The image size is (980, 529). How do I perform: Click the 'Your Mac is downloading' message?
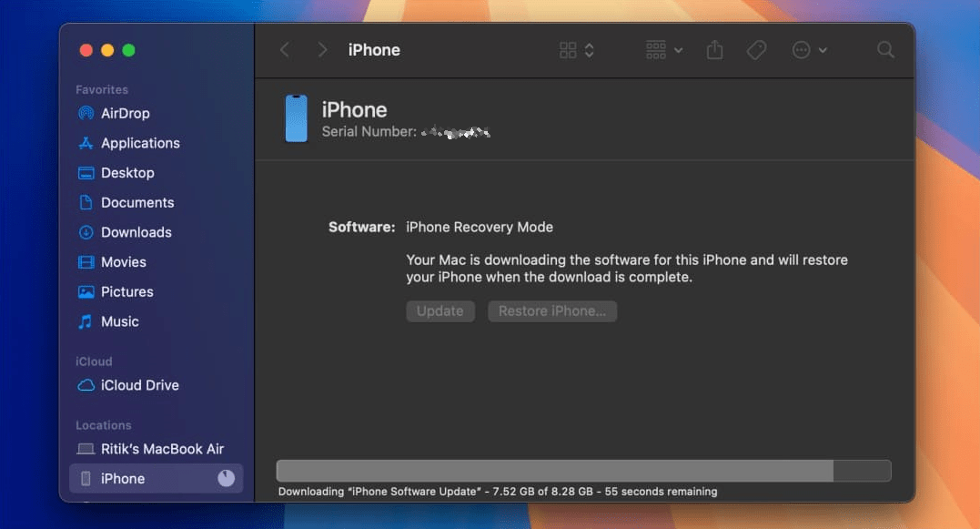627,269
